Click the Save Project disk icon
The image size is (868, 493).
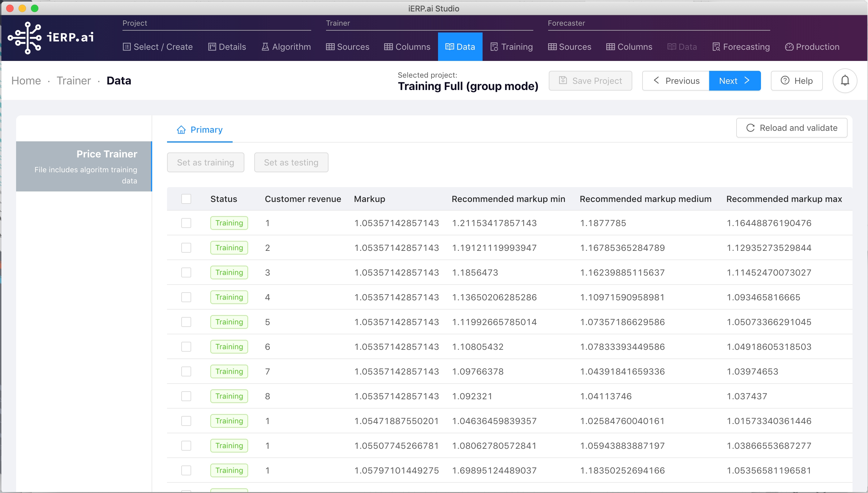coord(562,81)
